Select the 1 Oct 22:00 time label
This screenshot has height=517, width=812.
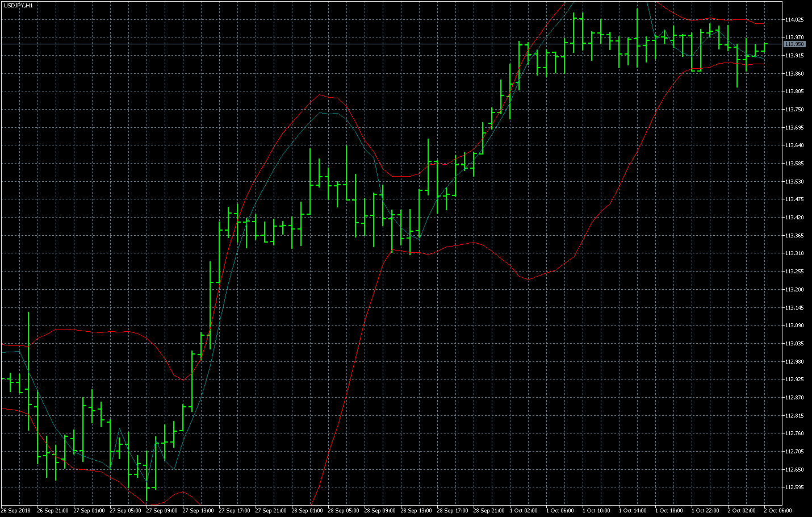705,511
